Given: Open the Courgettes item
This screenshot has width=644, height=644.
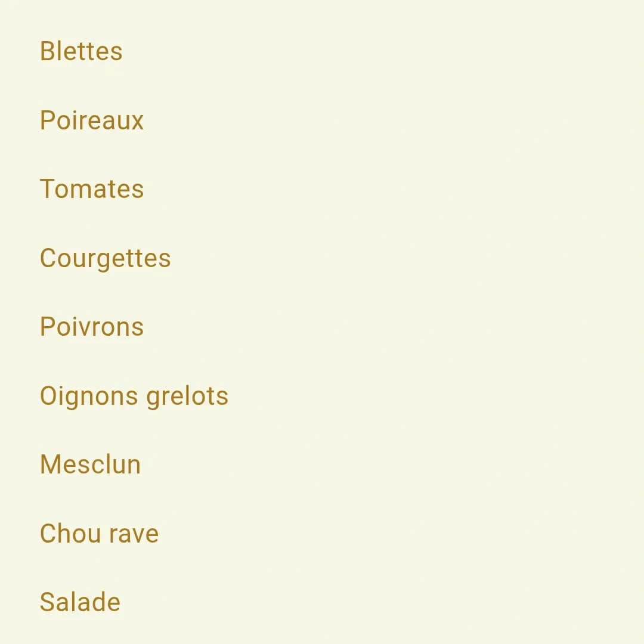Looking at the screenshot, I should (105, 258).
